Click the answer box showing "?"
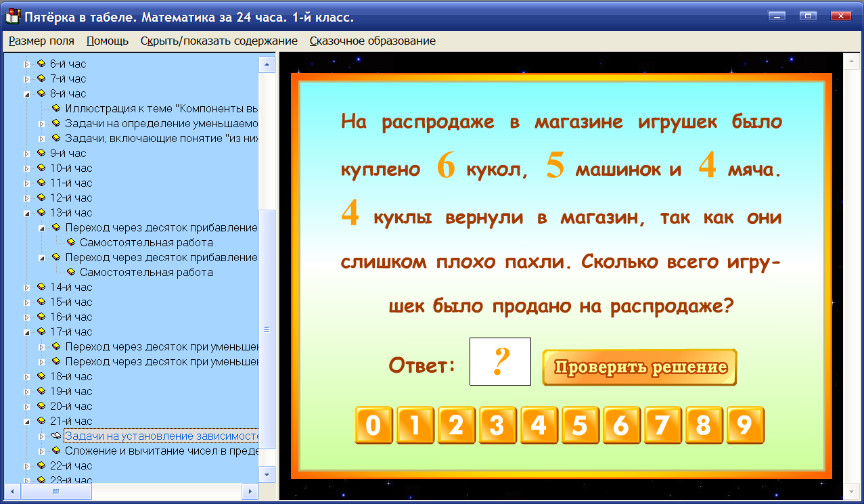The height and width of the screenshot is (504, 864). (x=499, y=362)
